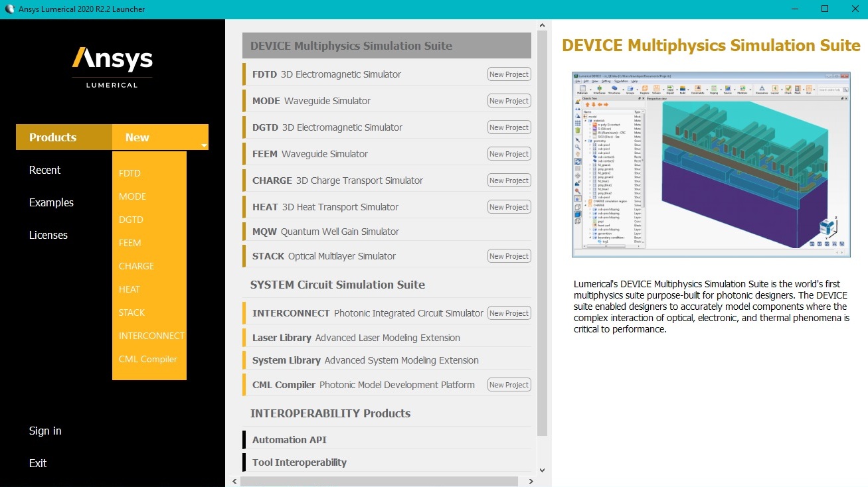Open the Licenses section

coord(48,235)
